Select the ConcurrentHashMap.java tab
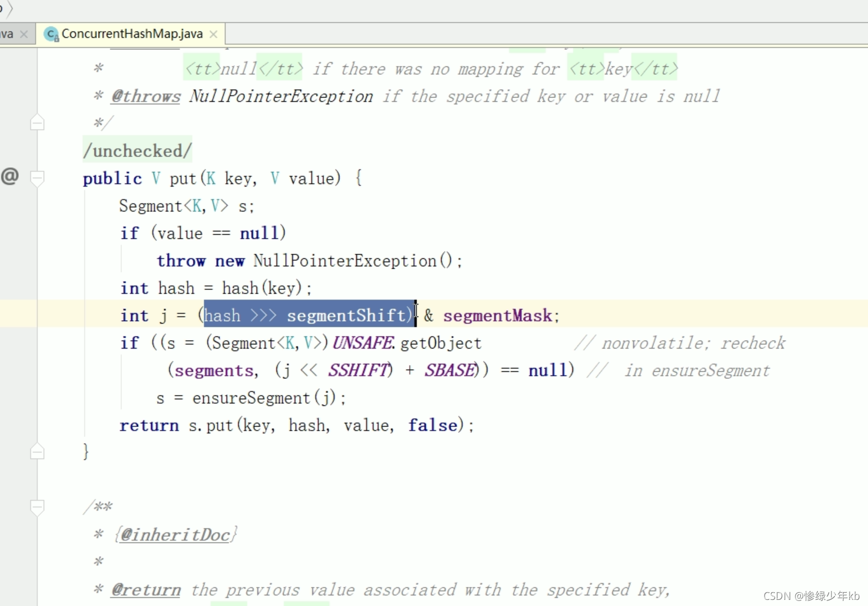 coord(131,34)
